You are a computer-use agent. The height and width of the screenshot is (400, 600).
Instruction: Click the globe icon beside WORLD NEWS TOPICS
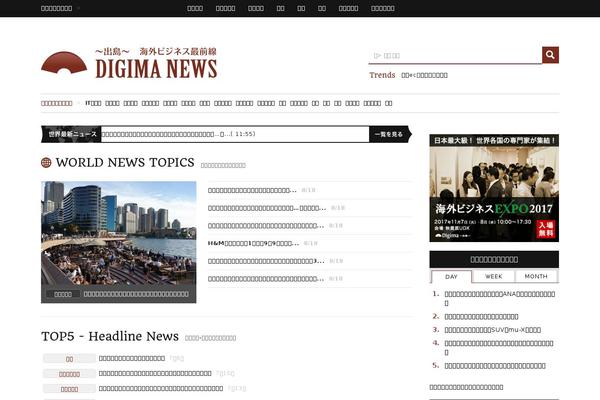tap(46, 163)
